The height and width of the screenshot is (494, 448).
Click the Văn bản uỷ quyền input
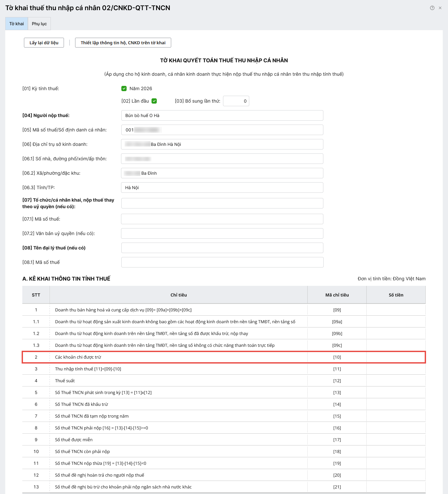pos(222,233)
